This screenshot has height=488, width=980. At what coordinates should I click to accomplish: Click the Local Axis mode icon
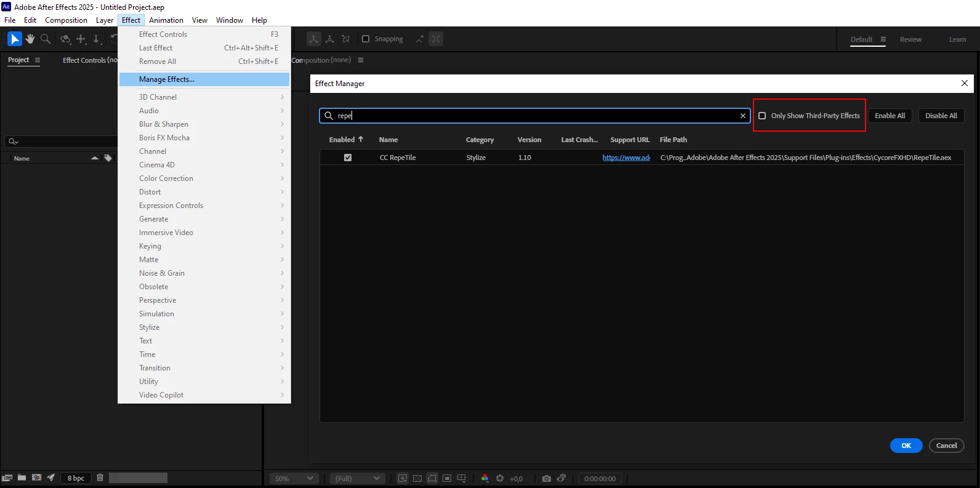[x=314, y=39]
